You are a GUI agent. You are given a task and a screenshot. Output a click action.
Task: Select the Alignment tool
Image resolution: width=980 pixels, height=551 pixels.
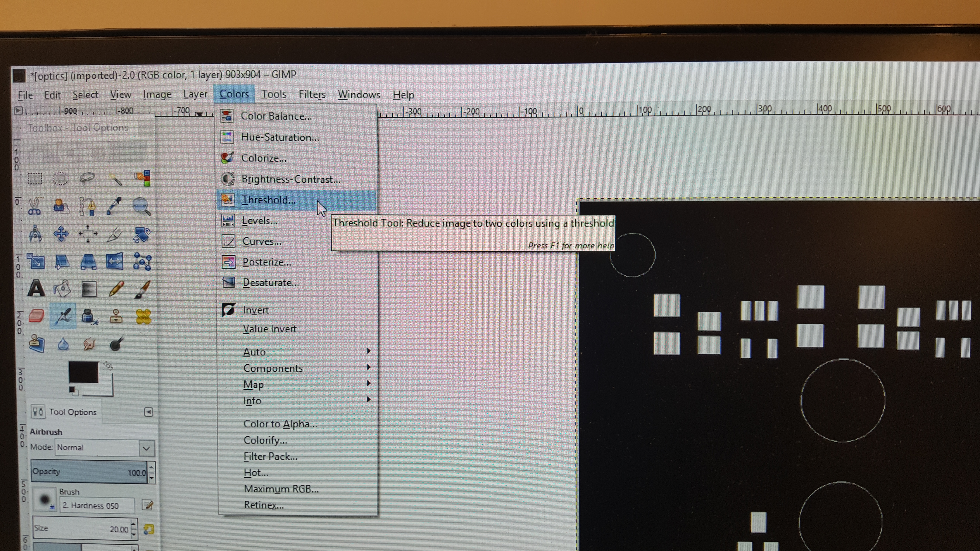pos(88,233)
